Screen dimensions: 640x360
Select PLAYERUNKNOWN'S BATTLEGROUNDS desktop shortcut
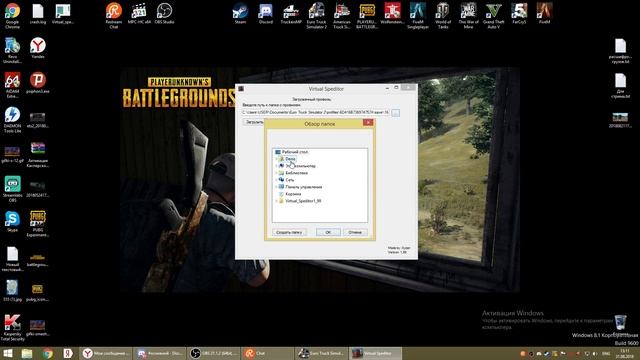click(367, 16)
